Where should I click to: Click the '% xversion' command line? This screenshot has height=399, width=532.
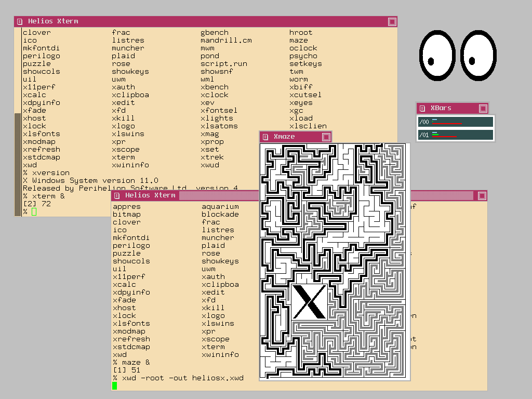pos(46,173)
